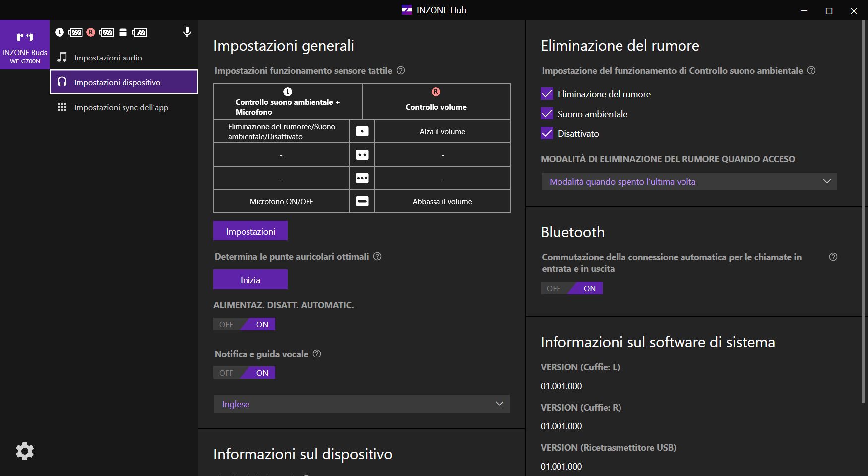Viewport: 868px width, 476px height.
Task: Click the Inizia button
Action: point(250,280)
